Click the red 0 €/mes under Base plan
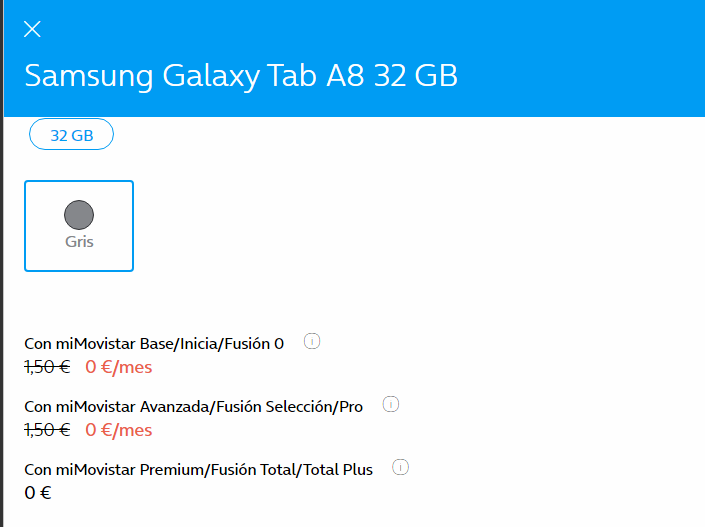Image resolution: width=705 pixels, height=527 pixels. click(x=118, y=367)
